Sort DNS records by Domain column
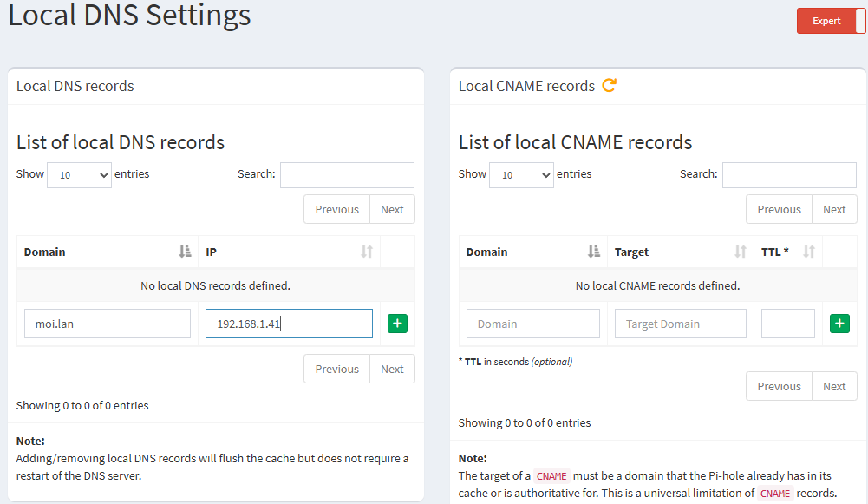This screenshot has height=504, width=868. tap(108, 252)
